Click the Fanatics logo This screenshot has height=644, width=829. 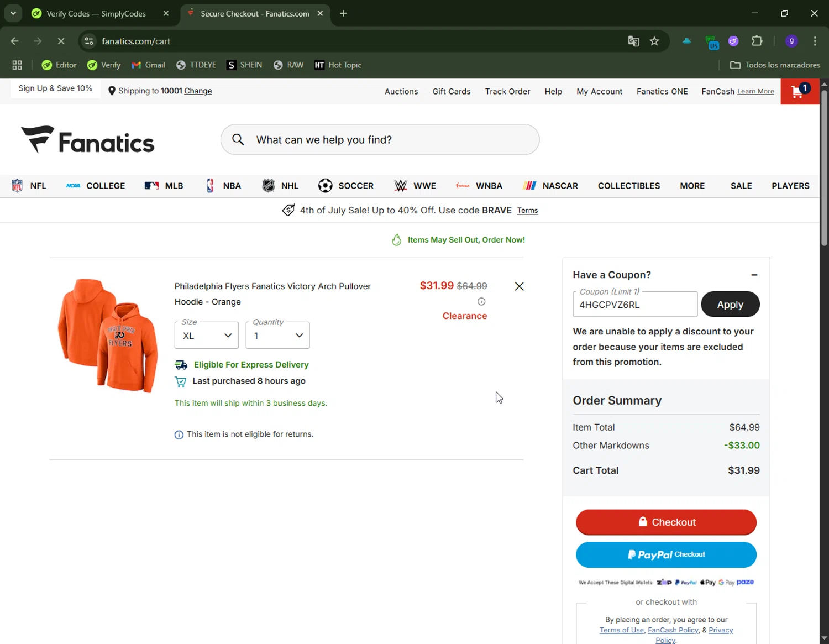(87, 139)
